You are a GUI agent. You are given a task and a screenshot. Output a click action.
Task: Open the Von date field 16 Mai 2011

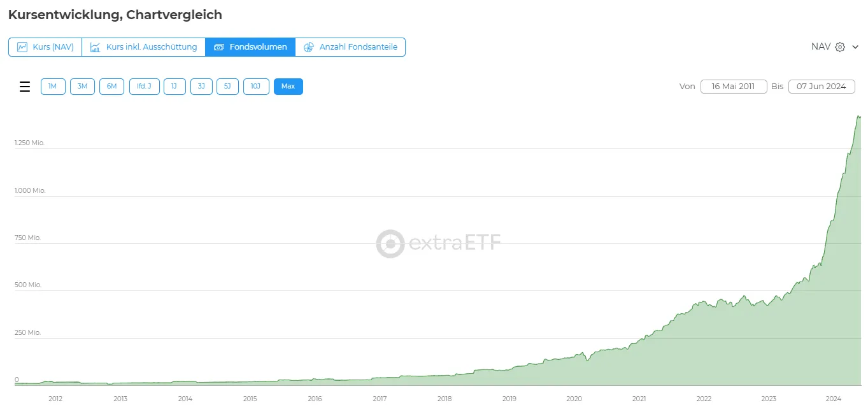pyautogui.click(x=734, y=87)
